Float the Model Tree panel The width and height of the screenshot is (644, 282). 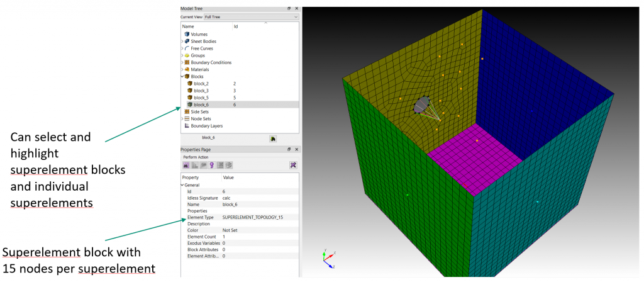click(289, 8)
